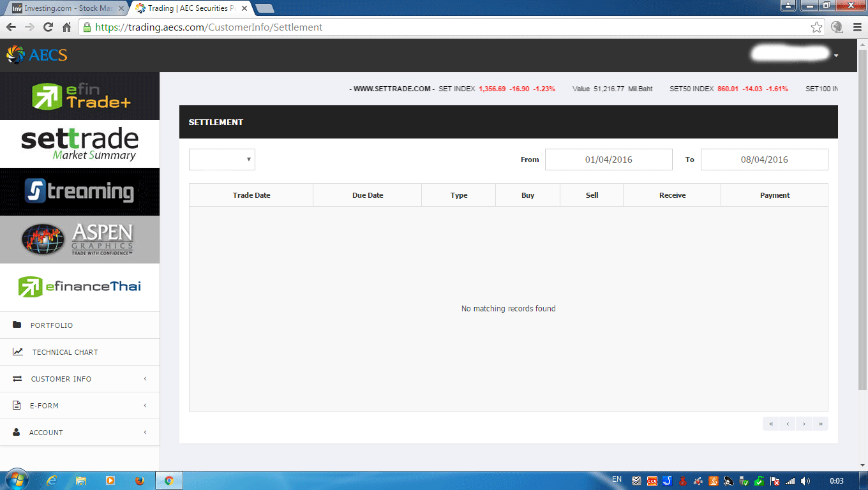
Task: Click the Customer Info arrows icon
Action: pos(17,379)
